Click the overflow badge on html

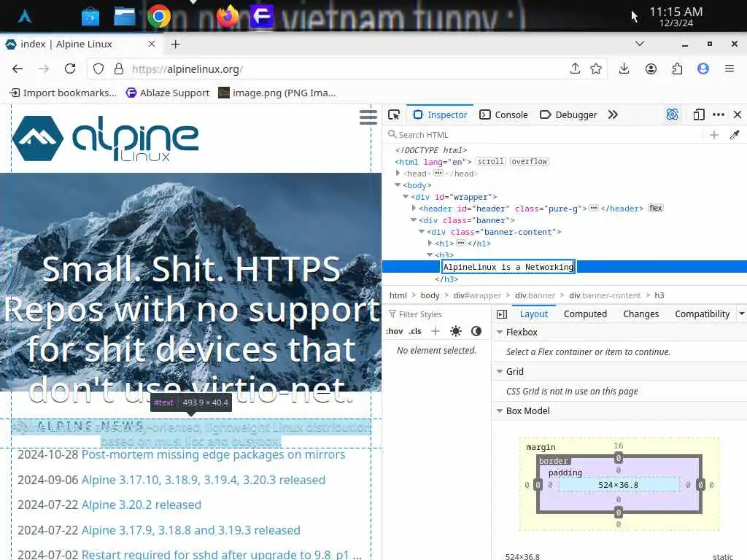[530, 161]
